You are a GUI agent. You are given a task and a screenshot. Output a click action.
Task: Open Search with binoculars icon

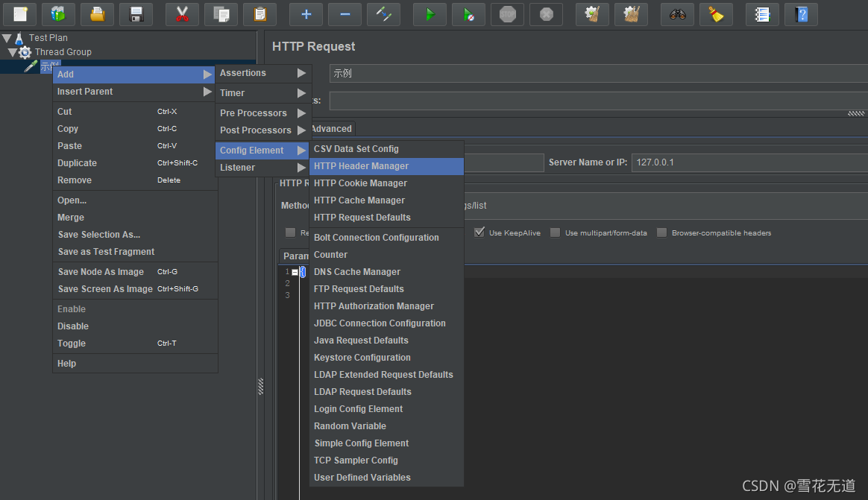(678, 14)
